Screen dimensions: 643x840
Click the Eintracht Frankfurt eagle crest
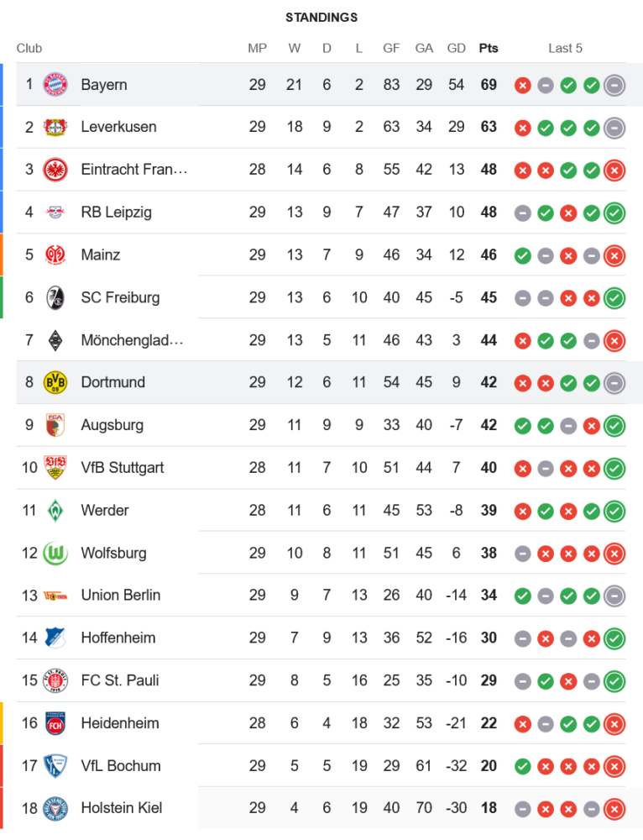(x=55, y=170)
